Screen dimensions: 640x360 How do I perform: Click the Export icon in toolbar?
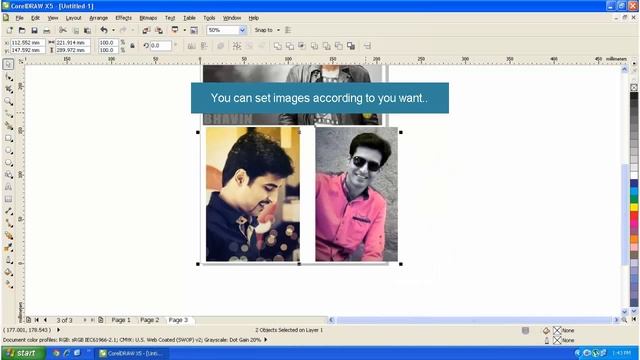159,30
